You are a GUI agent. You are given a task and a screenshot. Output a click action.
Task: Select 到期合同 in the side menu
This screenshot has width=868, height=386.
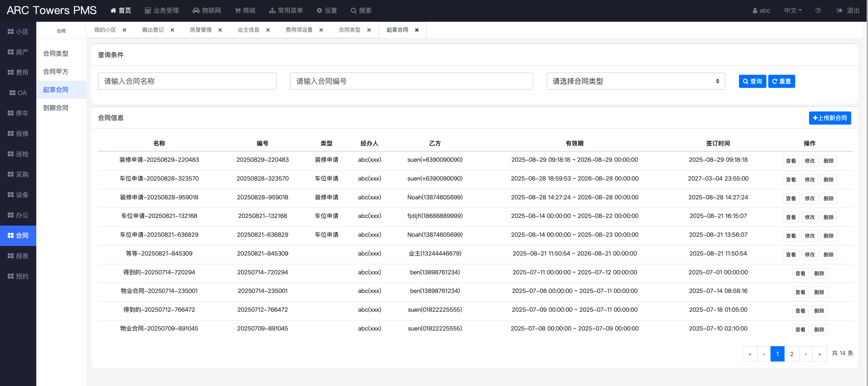click(x=56, y=108)
